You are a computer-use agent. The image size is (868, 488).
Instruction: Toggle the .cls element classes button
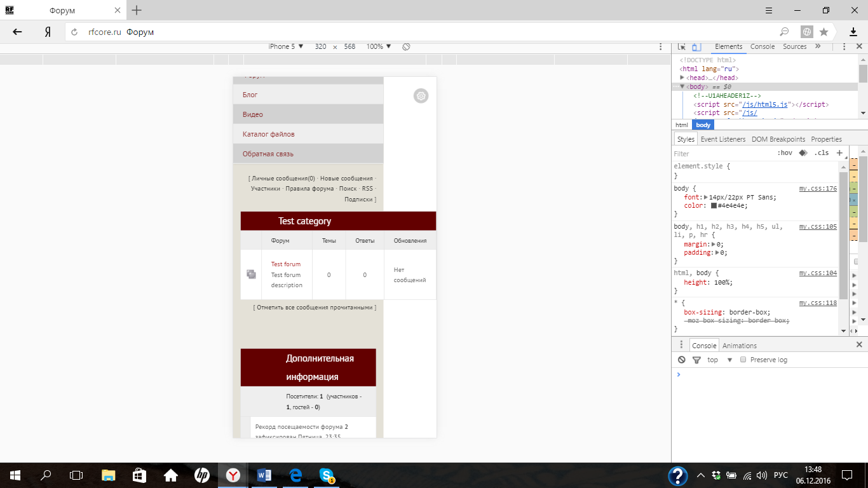coord(822,153)
